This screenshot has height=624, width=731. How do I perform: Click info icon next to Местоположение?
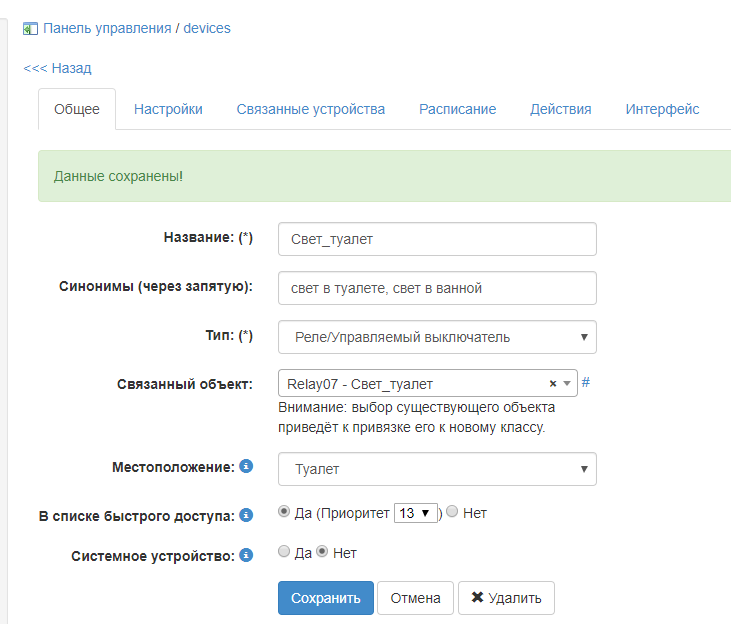[246, 466]
